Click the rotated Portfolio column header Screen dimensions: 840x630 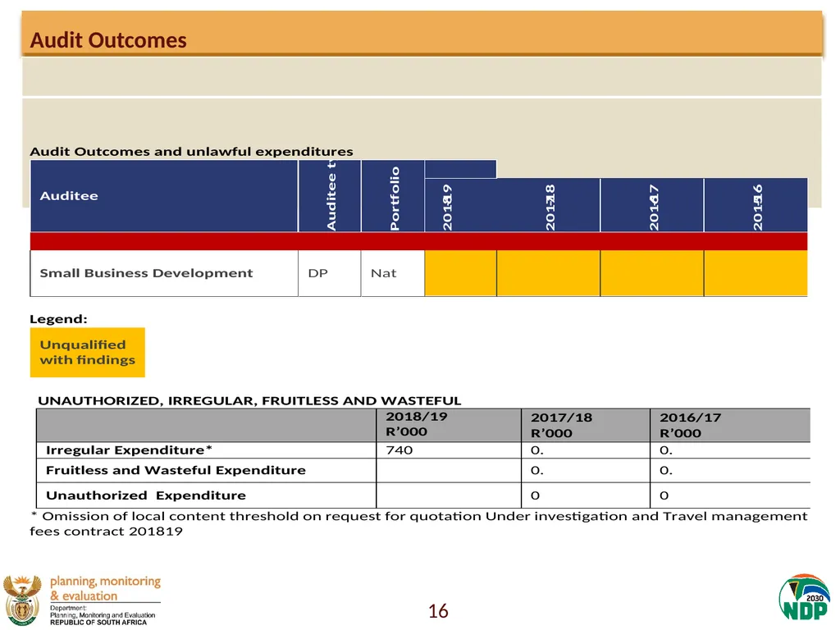pyautogui.click(x=393, y=196)
